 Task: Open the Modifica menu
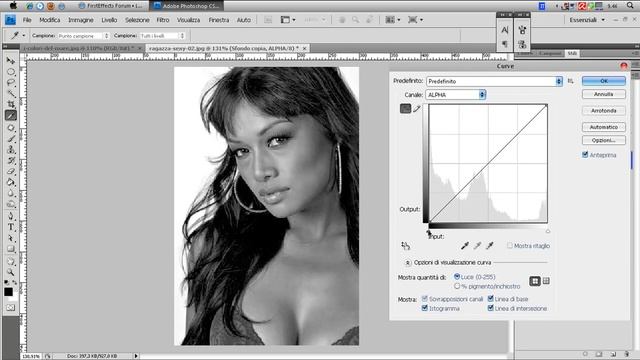coord(49,20)
